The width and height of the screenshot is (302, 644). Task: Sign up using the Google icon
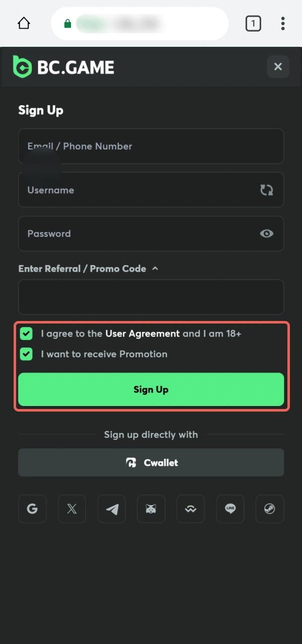(32, 509)
